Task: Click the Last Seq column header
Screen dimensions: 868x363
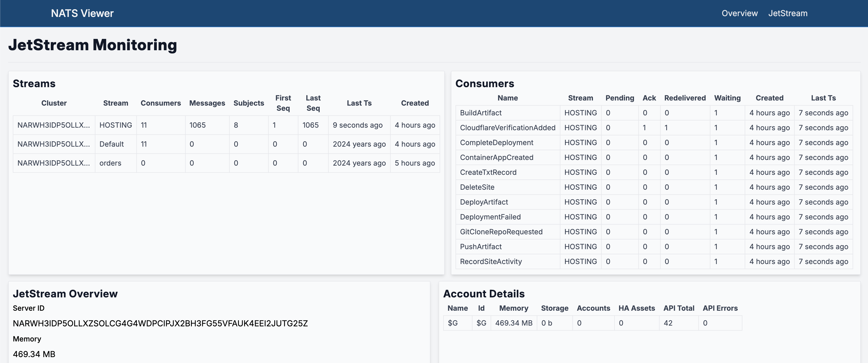Action: click(x=313, y=103)
